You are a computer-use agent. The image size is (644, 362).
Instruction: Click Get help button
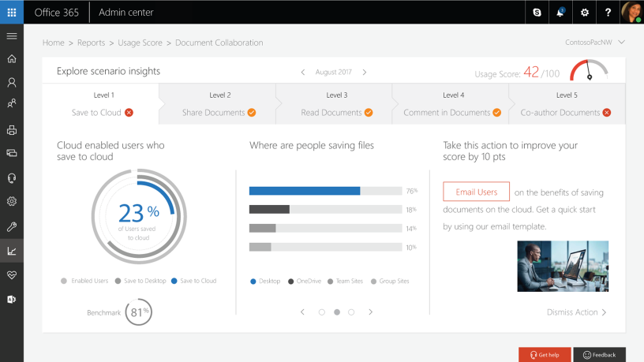tap(545, 355)
